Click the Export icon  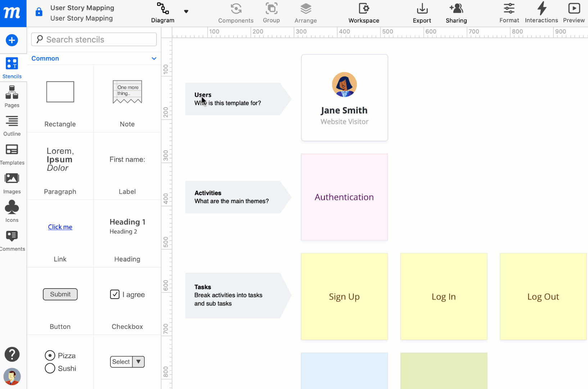422,9
